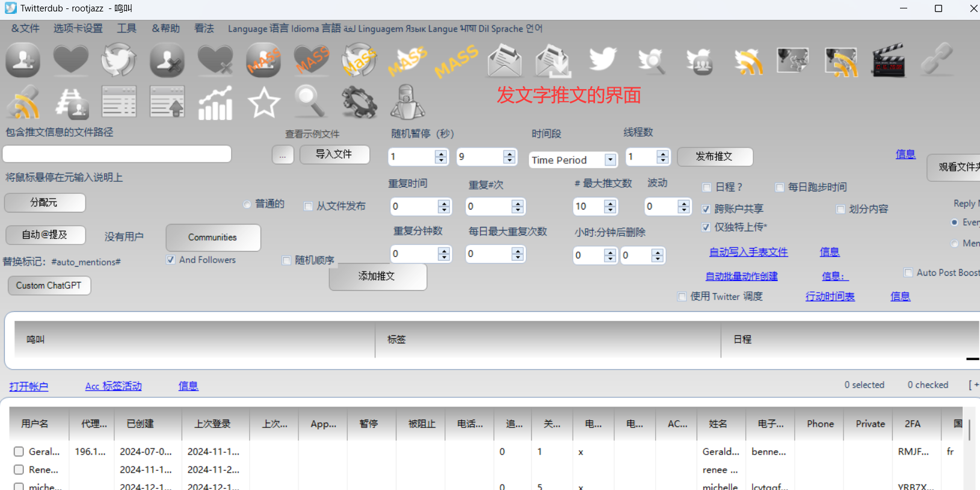980x490 pixels.
Task: Toggle the 跨账户共享 checkbox
Action: pos(706,209)
